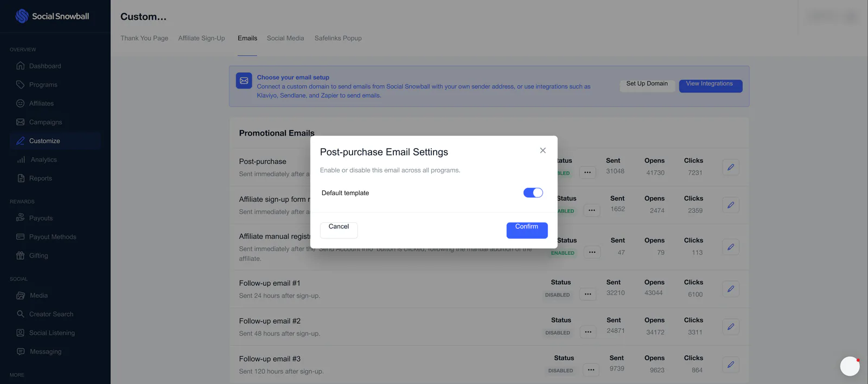Click the 'Choose your email setup' heading
Viewport: 868px width, 384px height.
tap(293, 78)
